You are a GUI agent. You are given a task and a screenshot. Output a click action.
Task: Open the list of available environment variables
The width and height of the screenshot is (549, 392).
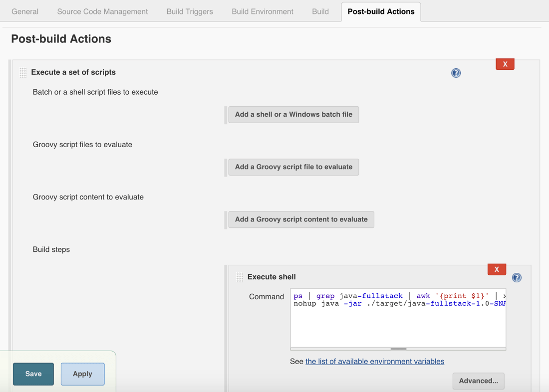coord(375,361)
